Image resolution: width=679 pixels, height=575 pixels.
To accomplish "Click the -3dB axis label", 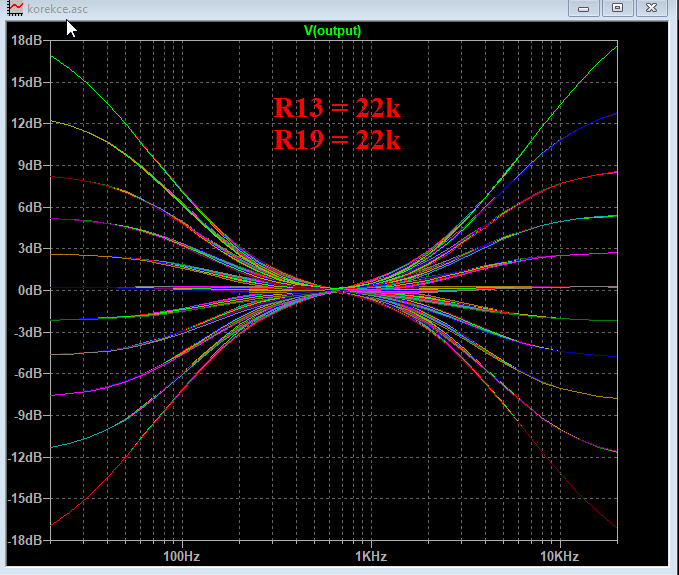I will 28,332.
